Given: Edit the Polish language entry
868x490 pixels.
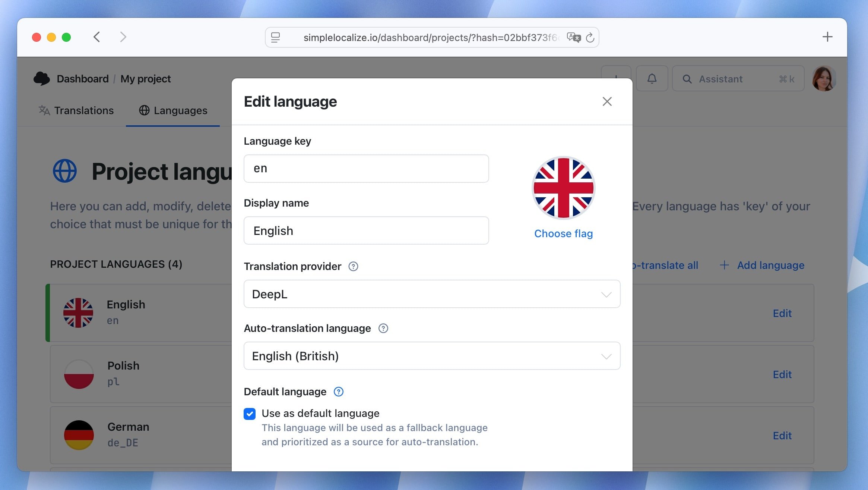Looking at the screenshot, I should (x=782, y=374).
